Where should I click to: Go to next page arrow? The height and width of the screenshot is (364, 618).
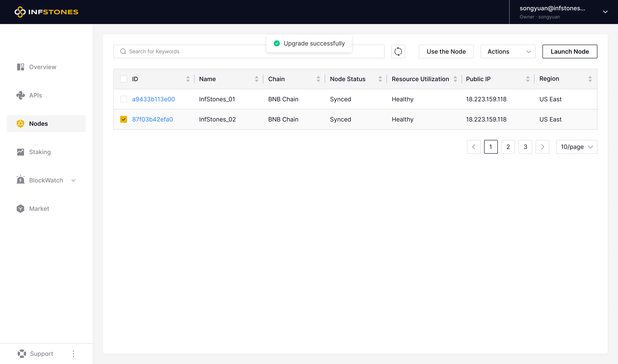(x=542, y=147)
